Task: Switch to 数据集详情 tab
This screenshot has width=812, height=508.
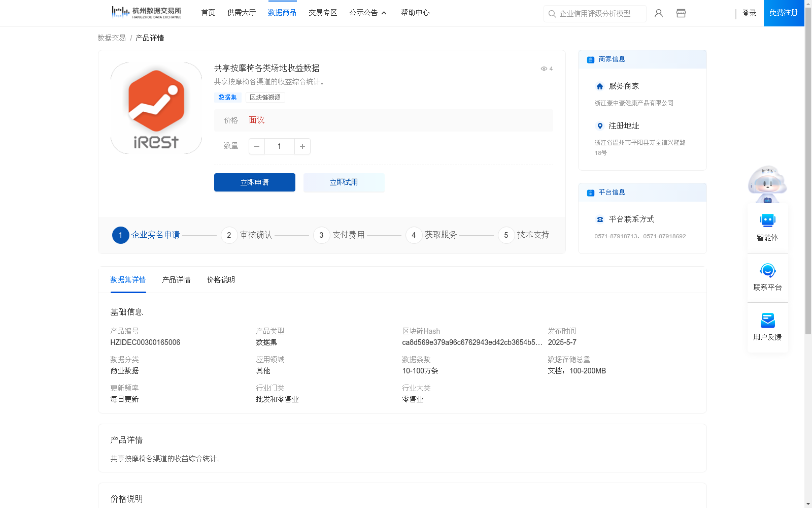Action: pyautogui.click(x=128, y=280)
